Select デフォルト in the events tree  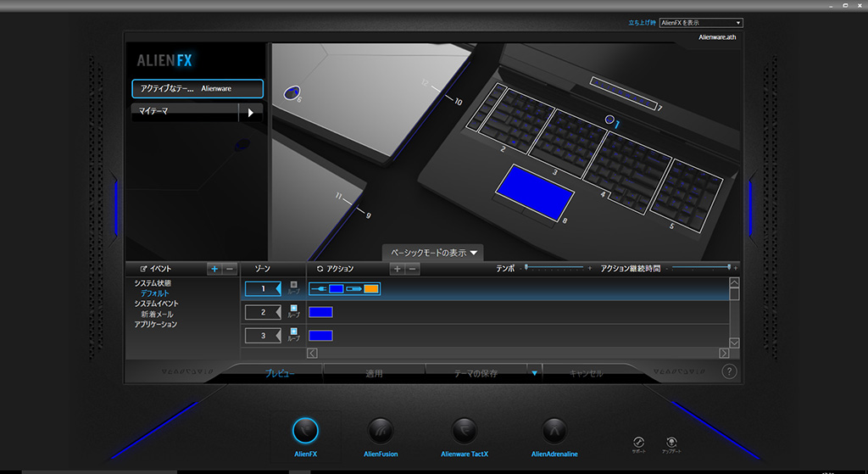pos(154,293)
